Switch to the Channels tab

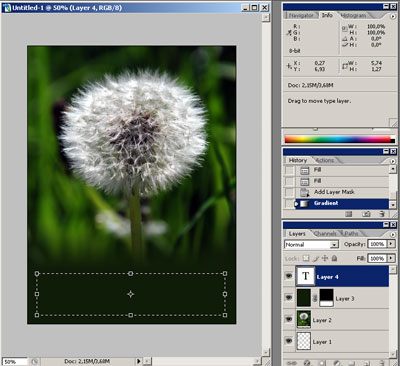325,234
